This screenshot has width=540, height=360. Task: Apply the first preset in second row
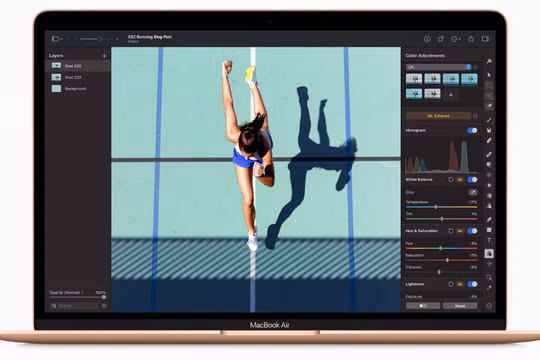414,94
